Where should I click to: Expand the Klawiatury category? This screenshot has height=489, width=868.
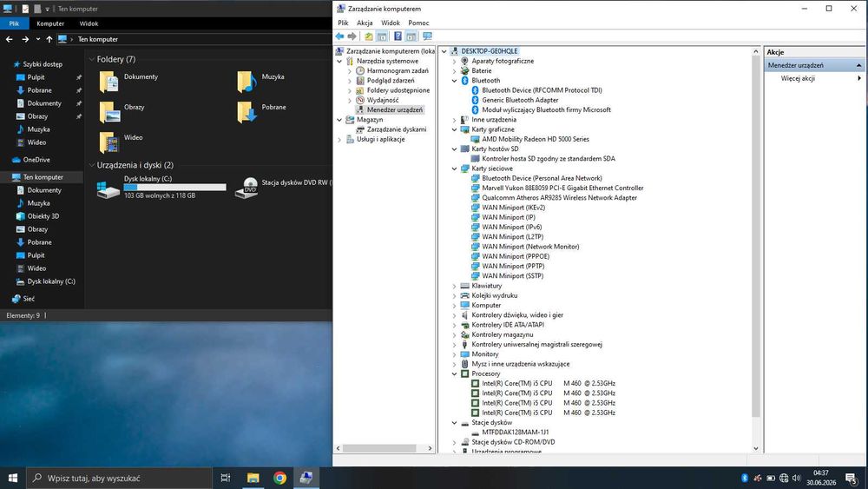[455, 287]
